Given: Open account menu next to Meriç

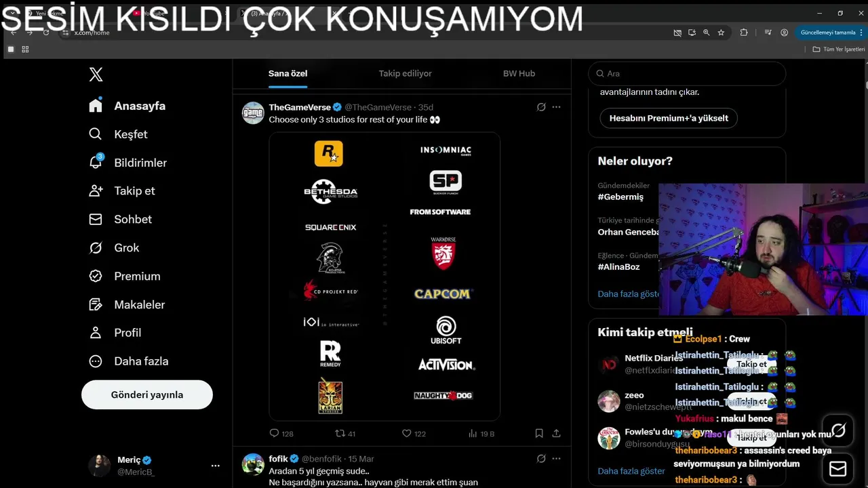Looking at the screenshot, I should [x=215, y=466].
